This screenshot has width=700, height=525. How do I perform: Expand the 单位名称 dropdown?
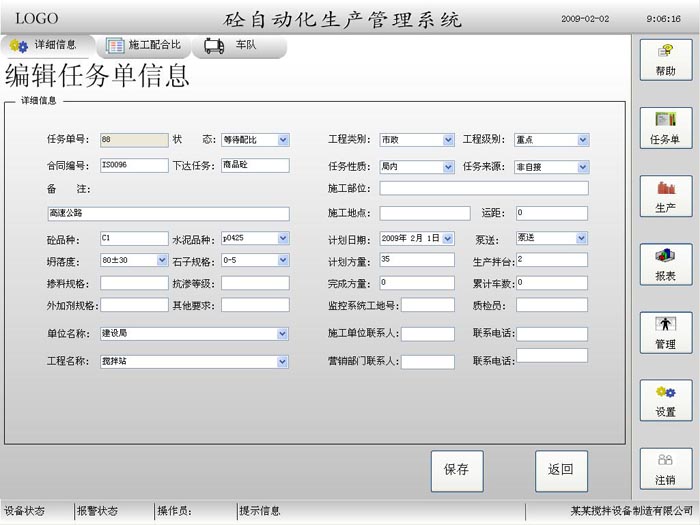(x=283, y=334)
